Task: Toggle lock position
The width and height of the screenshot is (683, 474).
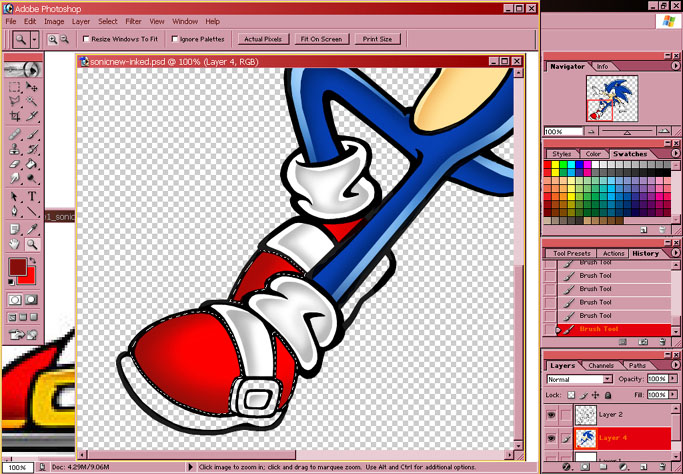Action: point(595,395)
